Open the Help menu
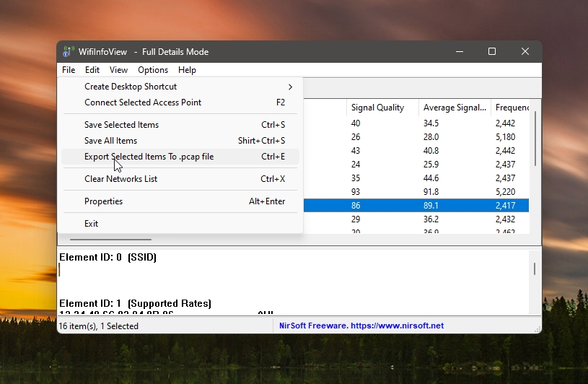Image resolution: width=588 pixels, height=384 pixels. pyautogui.click(x=187, y=70)
